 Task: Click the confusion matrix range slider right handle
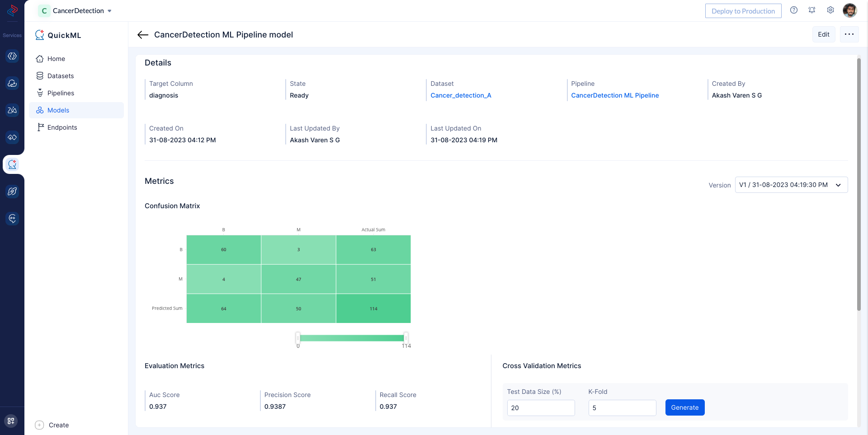point(406,338)
